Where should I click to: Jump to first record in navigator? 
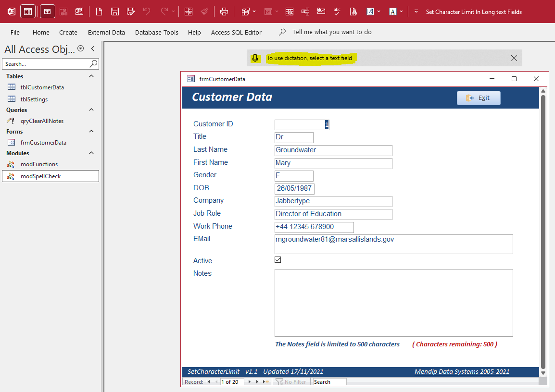tap(208, 382)
